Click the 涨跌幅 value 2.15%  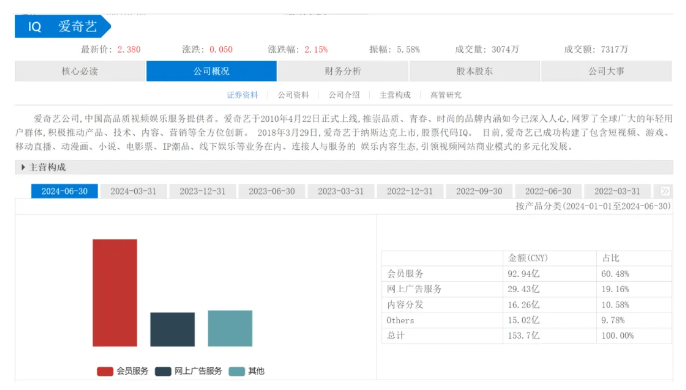tap(316, 49)
